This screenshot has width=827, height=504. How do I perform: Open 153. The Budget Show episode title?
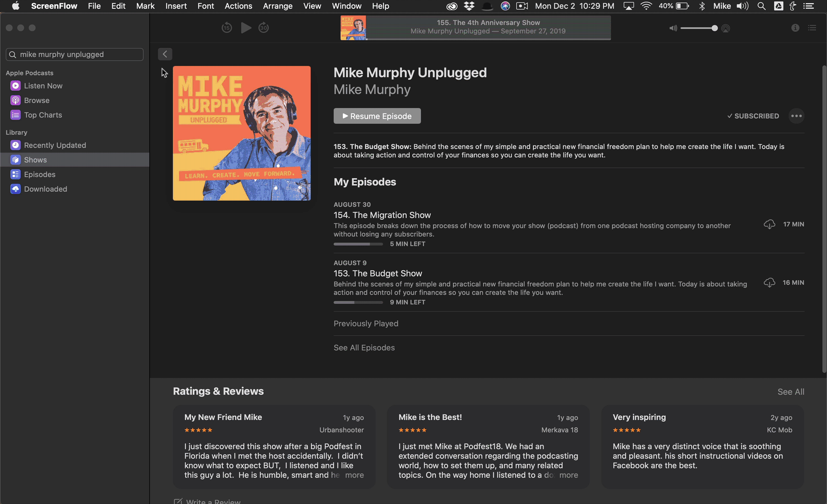pyautogui.click(x=378, y=274)
